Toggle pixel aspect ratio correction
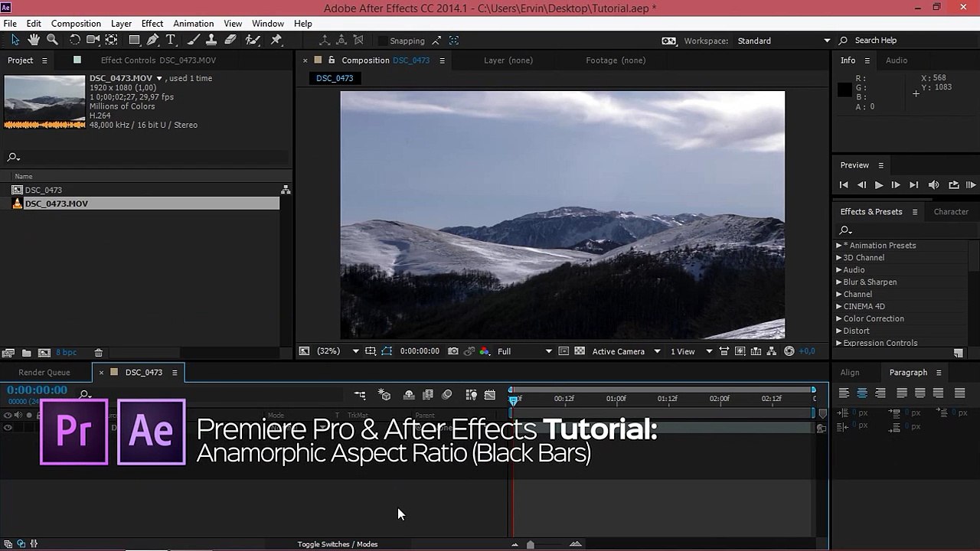980x551 pixels. 724,351
